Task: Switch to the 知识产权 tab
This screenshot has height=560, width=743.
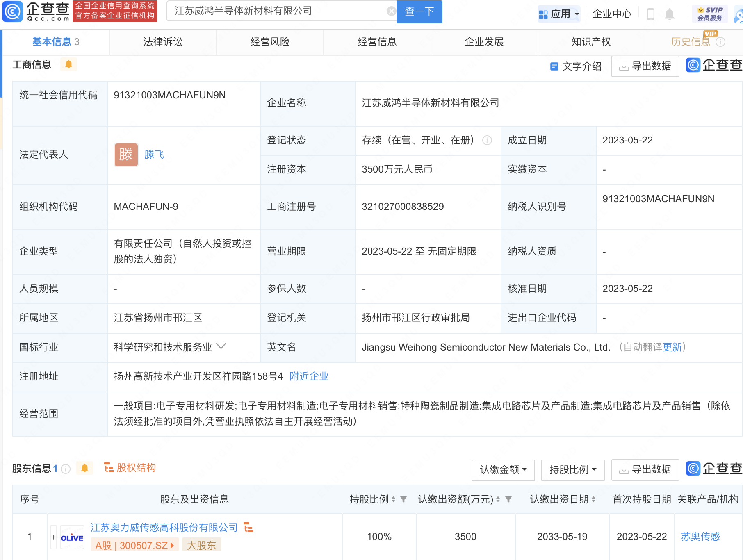Action: [590, 42]
